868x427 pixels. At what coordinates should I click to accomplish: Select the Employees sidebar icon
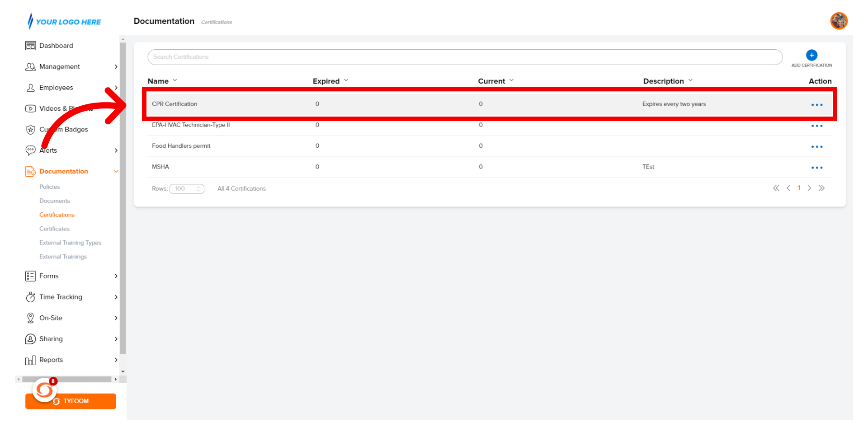pos(30,87)
